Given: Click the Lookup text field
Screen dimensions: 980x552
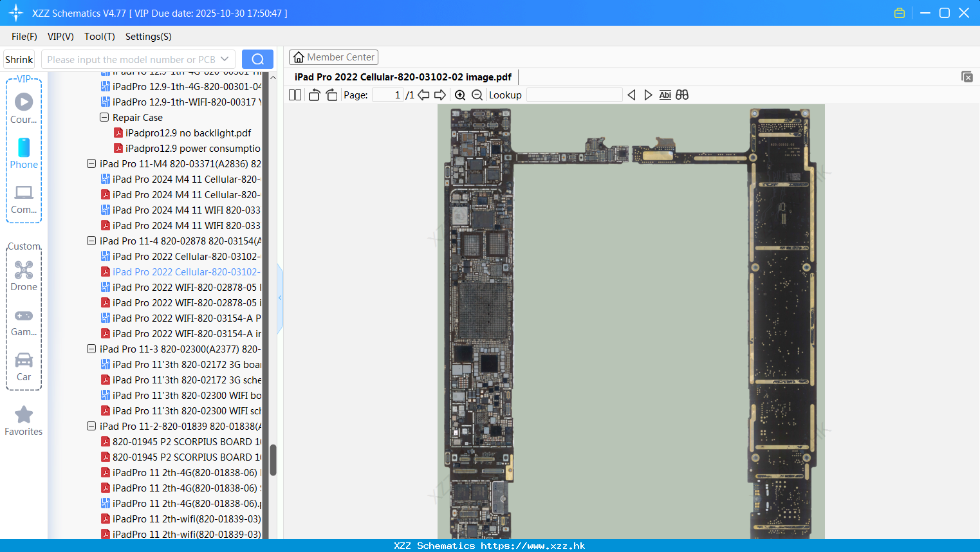Looking at the screenshot, I should point(574,95).
